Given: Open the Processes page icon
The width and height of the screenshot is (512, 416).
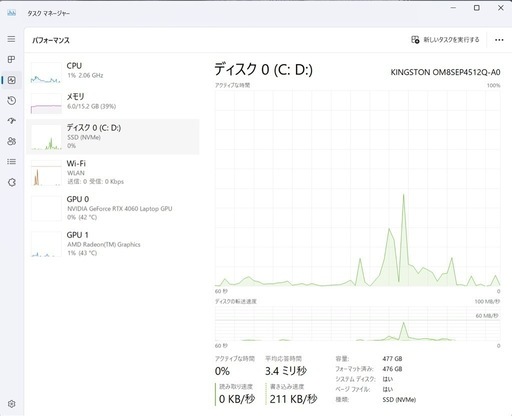Looking at the screenshot, I should pos(11,59).
